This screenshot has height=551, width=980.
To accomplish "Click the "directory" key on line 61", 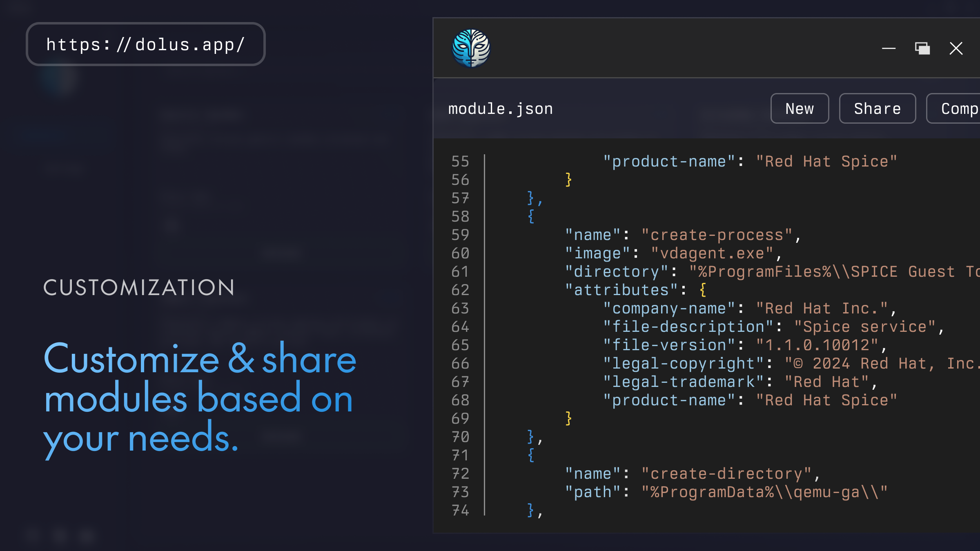I will point(617,271).
